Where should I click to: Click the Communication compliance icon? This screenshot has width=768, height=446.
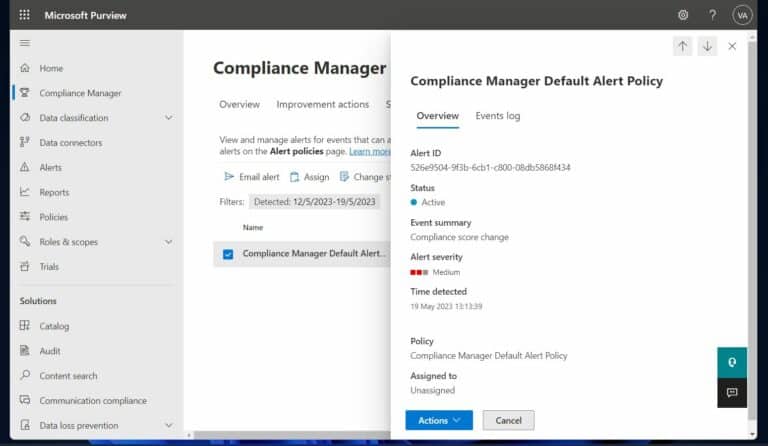(25, 400)
